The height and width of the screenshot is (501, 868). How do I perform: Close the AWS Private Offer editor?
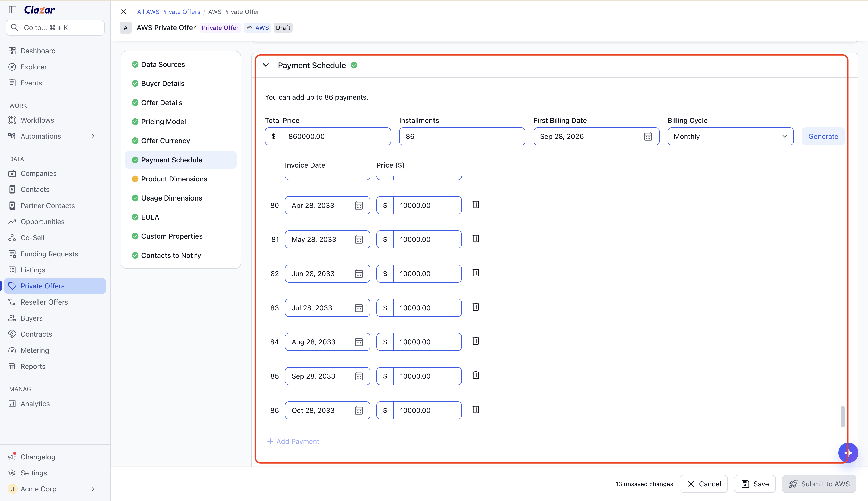click(124, 12)
